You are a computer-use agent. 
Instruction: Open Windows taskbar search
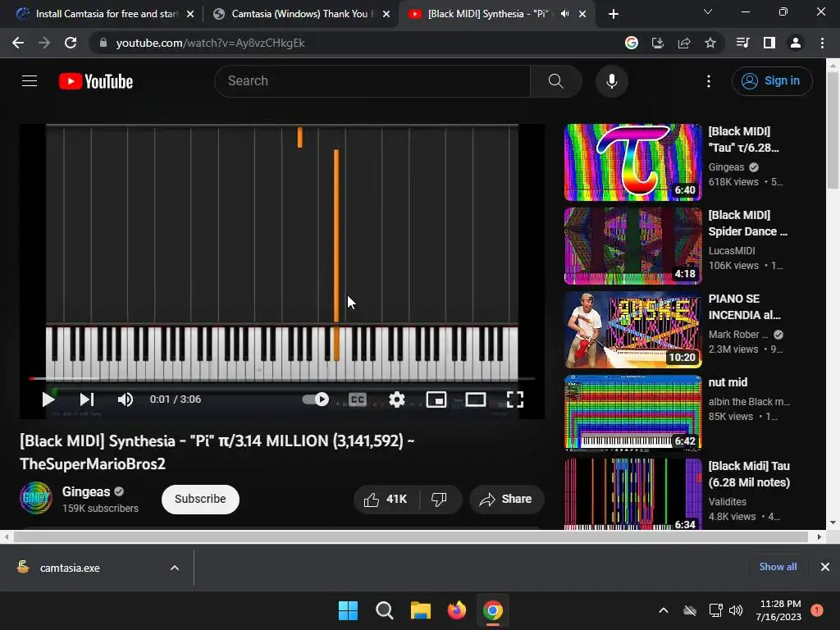click(x=384, y=610)
